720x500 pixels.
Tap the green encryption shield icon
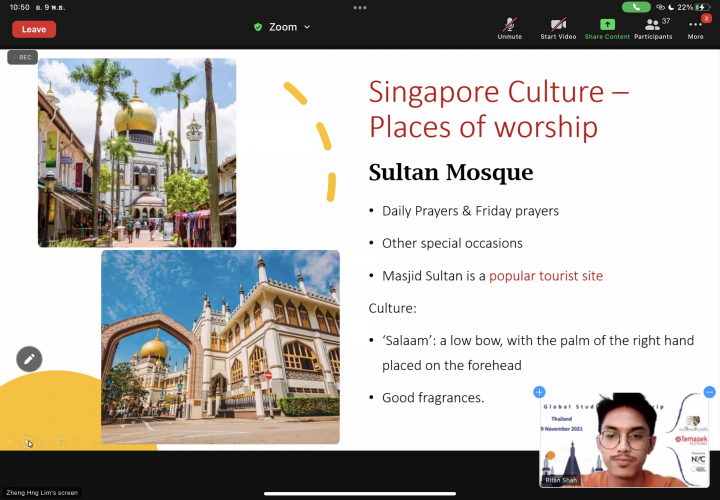[x=258, y=27]
